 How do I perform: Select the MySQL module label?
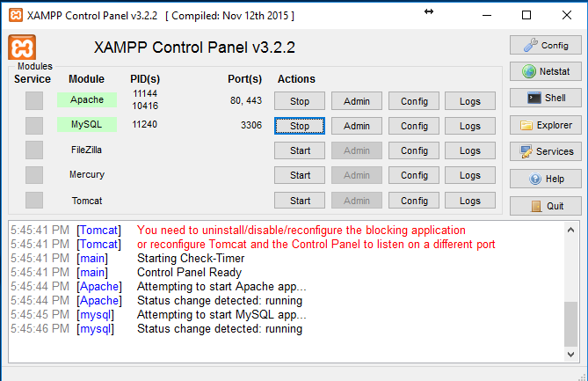[x=87, y=124]
